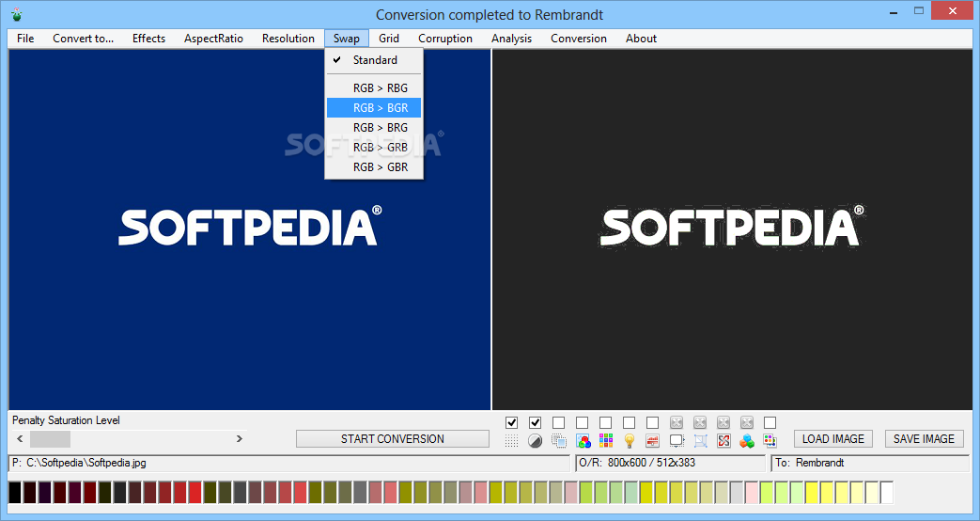
Task: Check the box above palette grid icon
Action: tap(606, 423)
